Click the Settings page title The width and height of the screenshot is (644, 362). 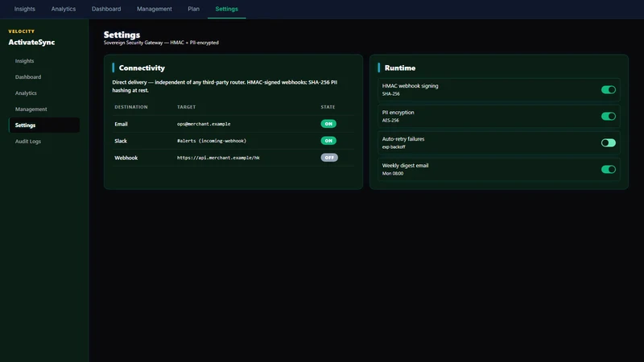tap(122, 35)
